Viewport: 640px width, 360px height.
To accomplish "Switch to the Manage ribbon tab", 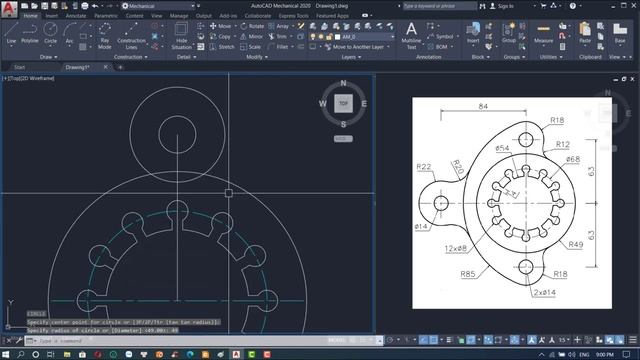I will point(179,16).
